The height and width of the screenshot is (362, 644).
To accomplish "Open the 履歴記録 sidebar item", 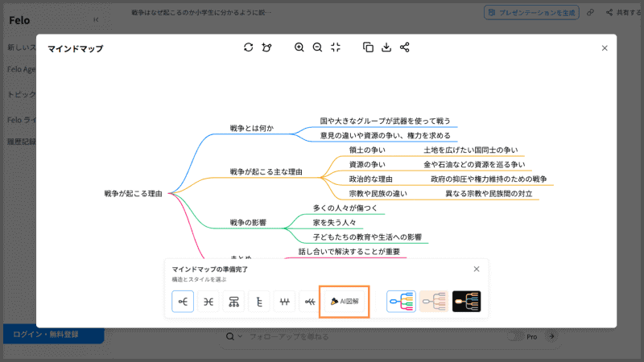I will (x=22, y=142).
